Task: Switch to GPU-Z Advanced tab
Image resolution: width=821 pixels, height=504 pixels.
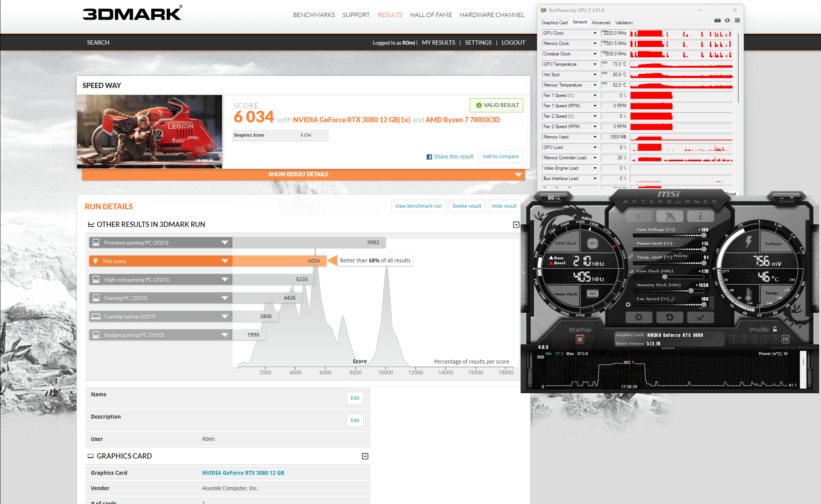Action: (601, 23)
